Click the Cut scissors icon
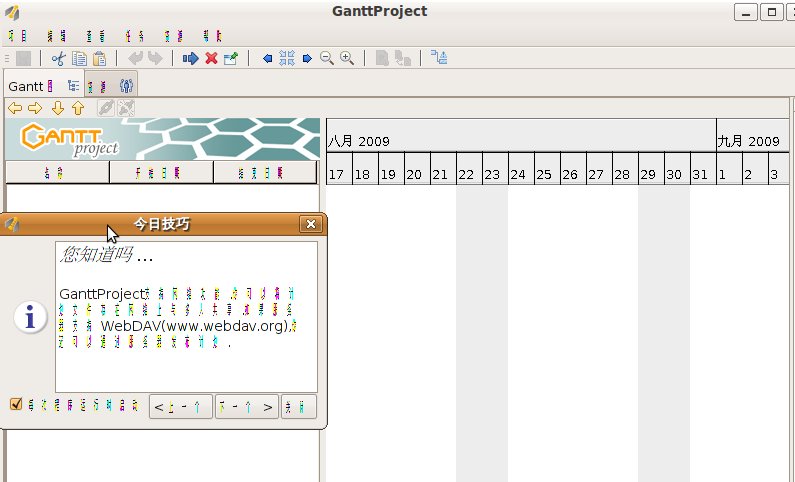795x482 pixels. [x=58, y=58]
